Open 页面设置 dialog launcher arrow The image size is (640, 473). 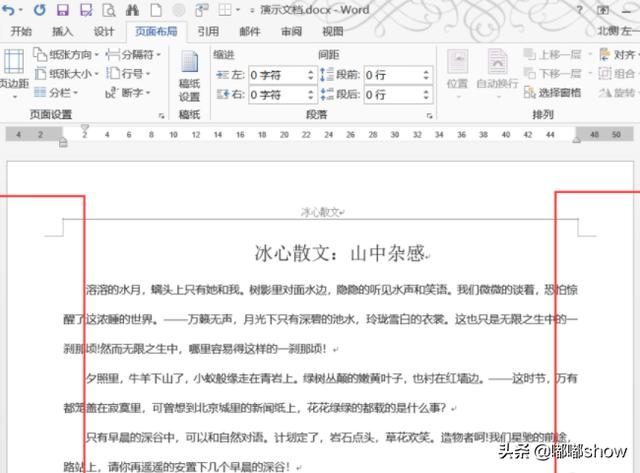pyautogui.click(x=161, y=116)
